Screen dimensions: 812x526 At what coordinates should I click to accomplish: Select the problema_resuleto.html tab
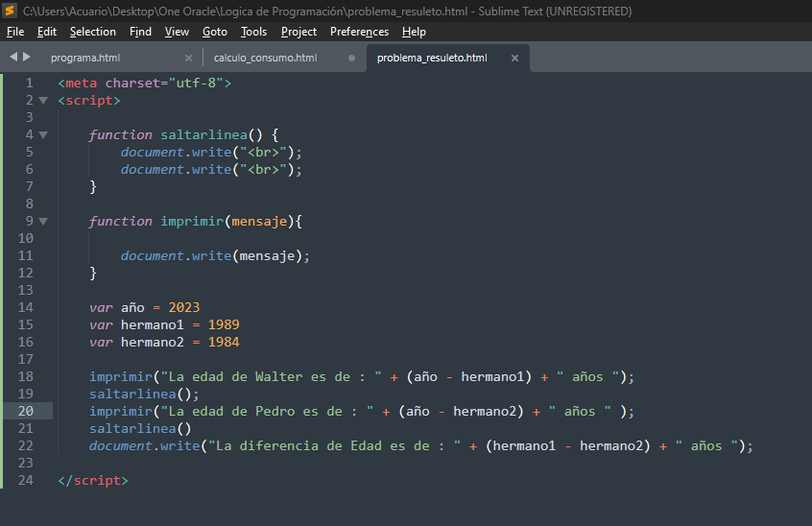432,58
